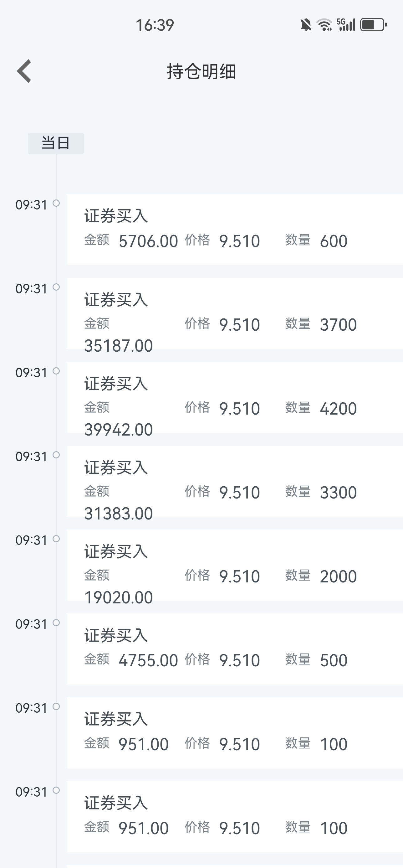
Task: Open the buy record with amount 39942.00
Action: click(x=235, y=397)
